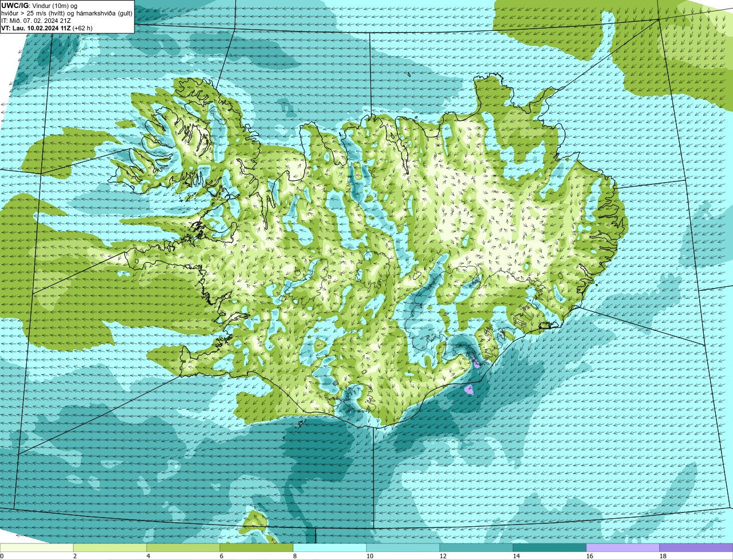
Task: Click the '12' label on the wind scale
Action: pos(443,556)
